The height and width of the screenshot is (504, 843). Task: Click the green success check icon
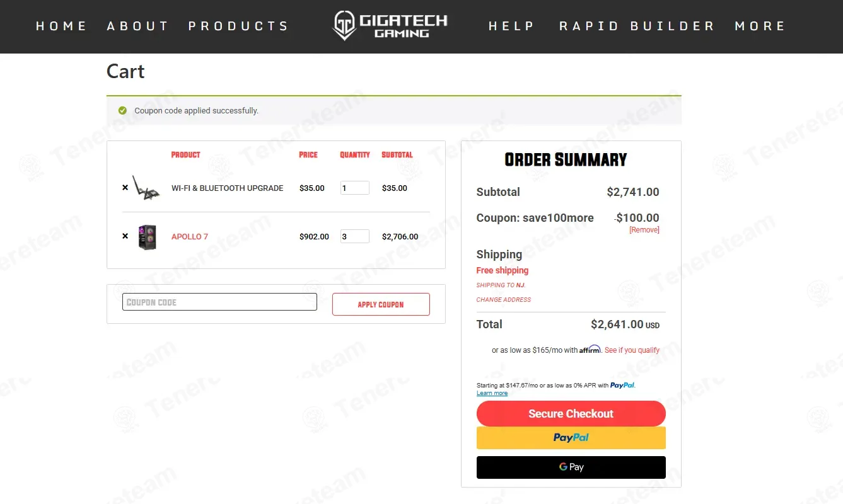[123, 110]
